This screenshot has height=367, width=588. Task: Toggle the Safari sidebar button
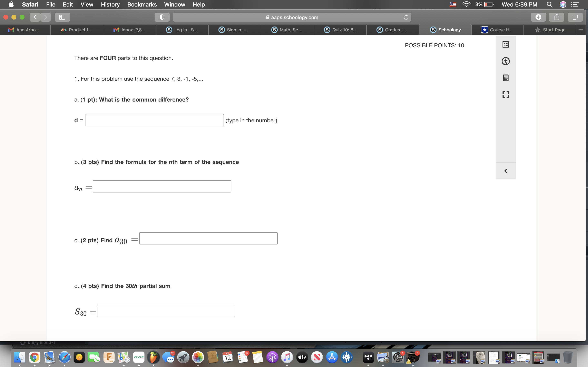[x=62, y=17]
